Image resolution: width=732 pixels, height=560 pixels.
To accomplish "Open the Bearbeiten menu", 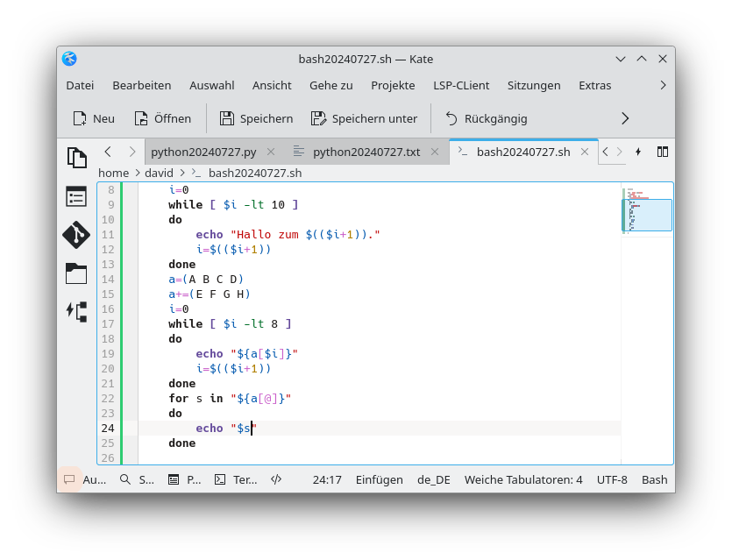I will click(x=141, y=85).
